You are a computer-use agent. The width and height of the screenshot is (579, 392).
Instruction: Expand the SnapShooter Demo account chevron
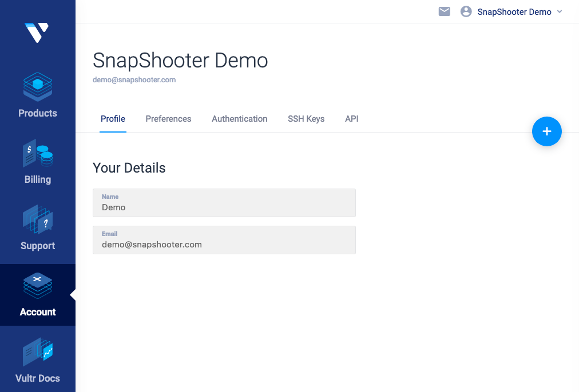point(560,11)
